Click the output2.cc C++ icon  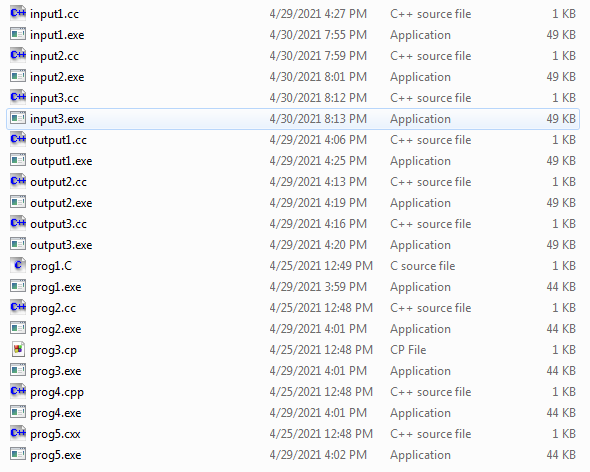[x=18, y=181]
